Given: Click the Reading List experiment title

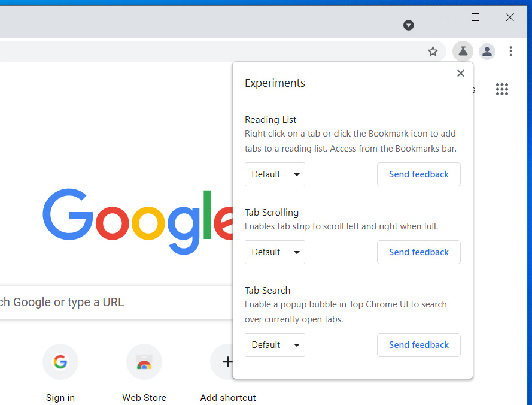Looking at the screenshot, I should click(x=270, y=120).
